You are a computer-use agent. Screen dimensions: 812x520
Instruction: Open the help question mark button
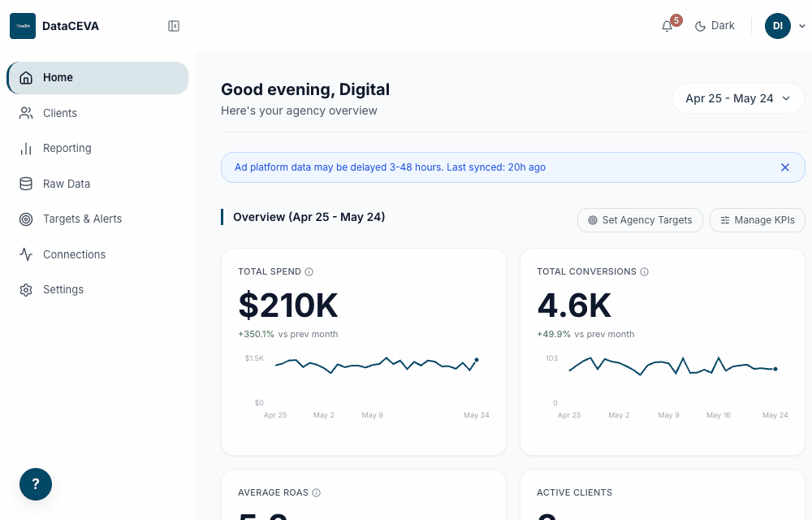[x=36, y=484]
